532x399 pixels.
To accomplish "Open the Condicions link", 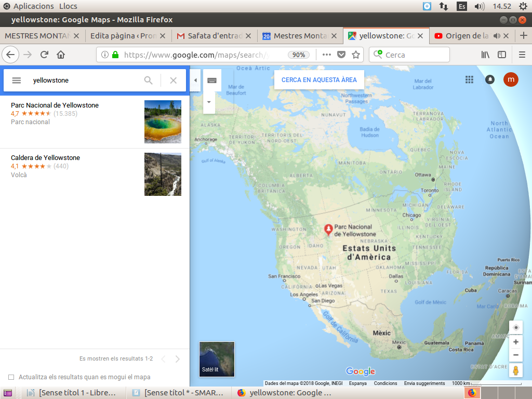I will pyautogui.click(x=385, y=383).
